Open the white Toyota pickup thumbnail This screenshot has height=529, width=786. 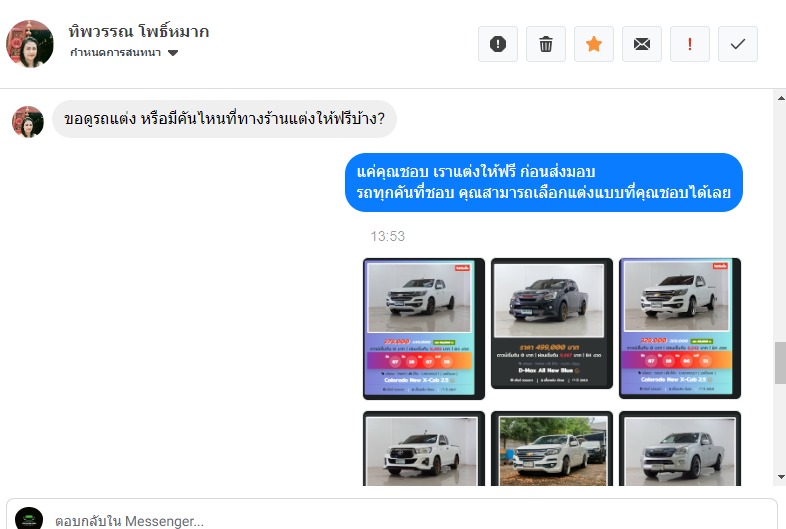coord(424,449)
